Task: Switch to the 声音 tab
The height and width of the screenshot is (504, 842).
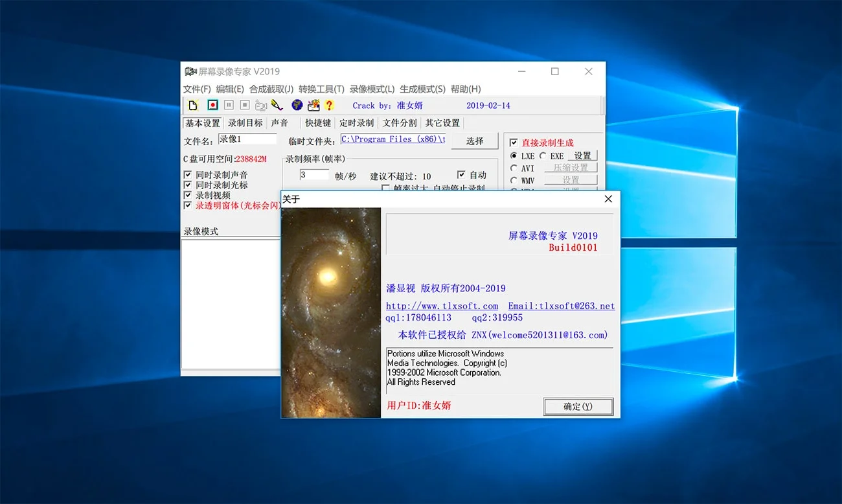Action: click(280, 122)
